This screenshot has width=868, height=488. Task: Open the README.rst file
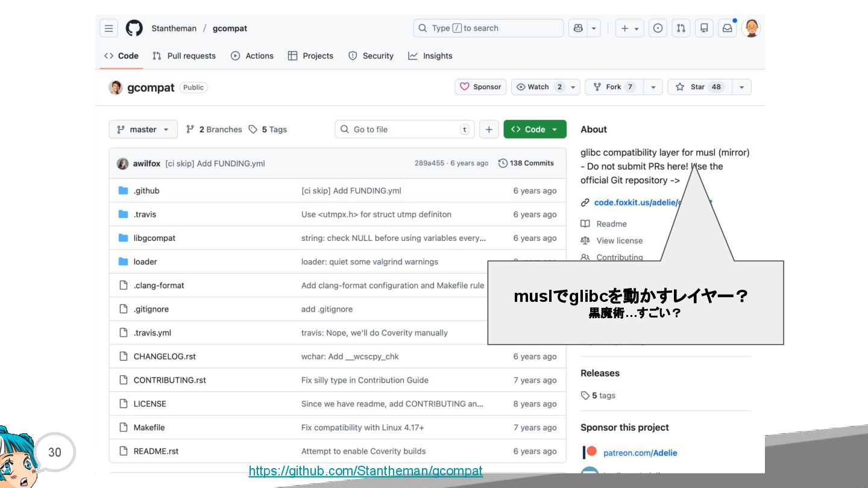(156, 451)
